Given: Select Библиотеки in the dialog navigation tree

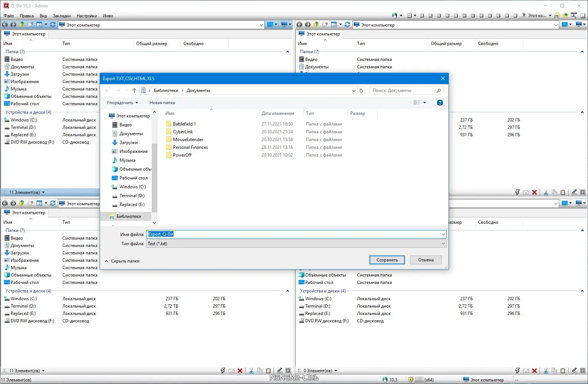Looking at the screenshot, I should pos(129,216).
